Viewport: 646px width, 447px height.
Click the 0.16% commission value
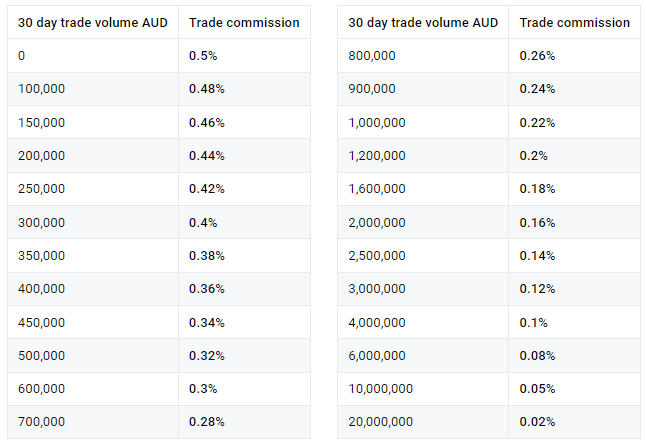click(537, 222)
